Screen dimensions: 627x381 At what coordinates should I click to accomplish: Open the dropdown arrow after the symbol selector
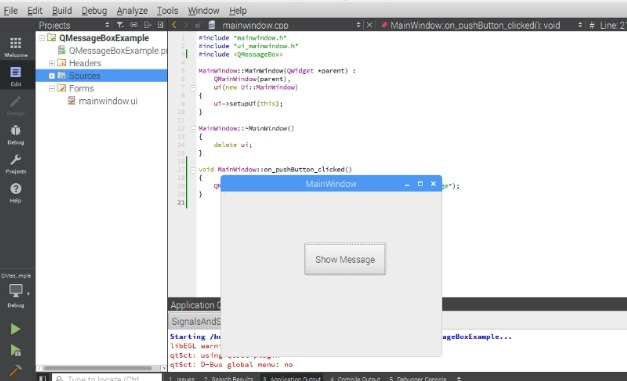tap(580, 25)
